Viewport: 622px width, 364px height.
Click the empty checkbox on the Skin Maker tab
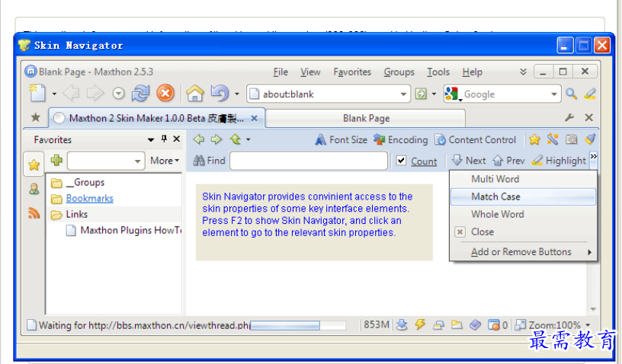59,118
